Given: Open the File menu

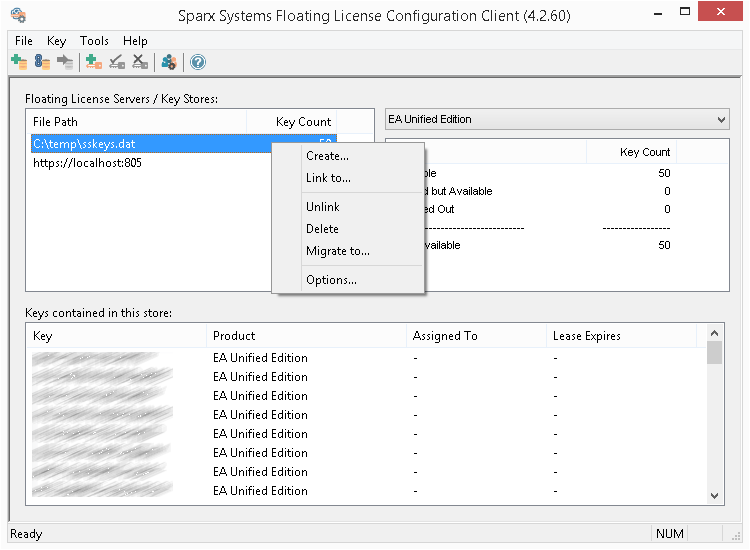Looking at the screenshot, I should (x=24, y=41).
